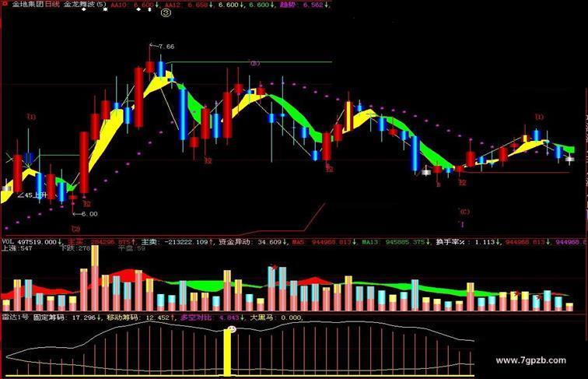
Task: Click the 上涨:547 count
Action: pyautogui.click(x=17, y=248)
